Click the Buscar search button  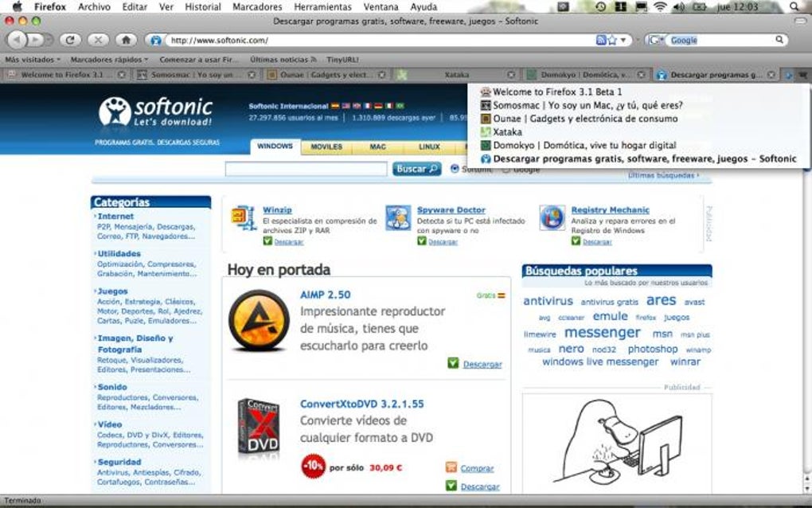tap(417, 169)
